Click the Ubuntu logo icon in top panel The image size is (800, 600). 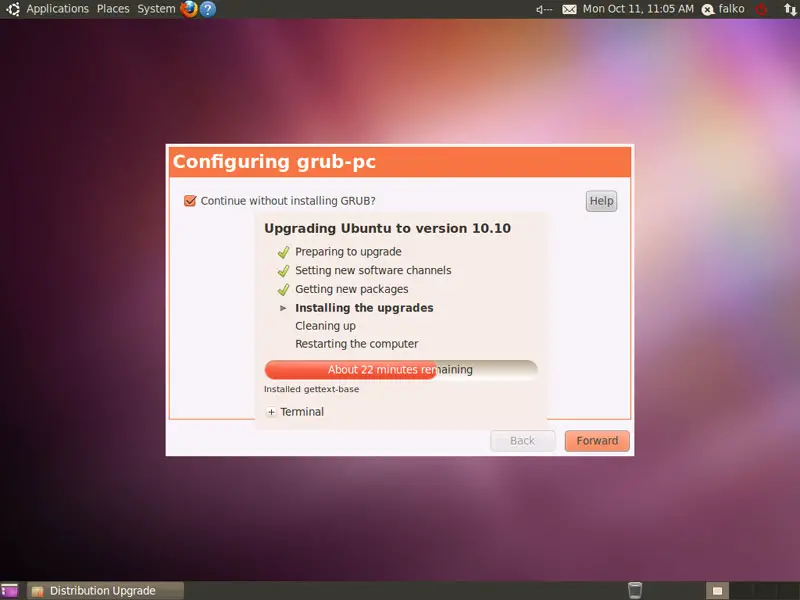(13, 9)
